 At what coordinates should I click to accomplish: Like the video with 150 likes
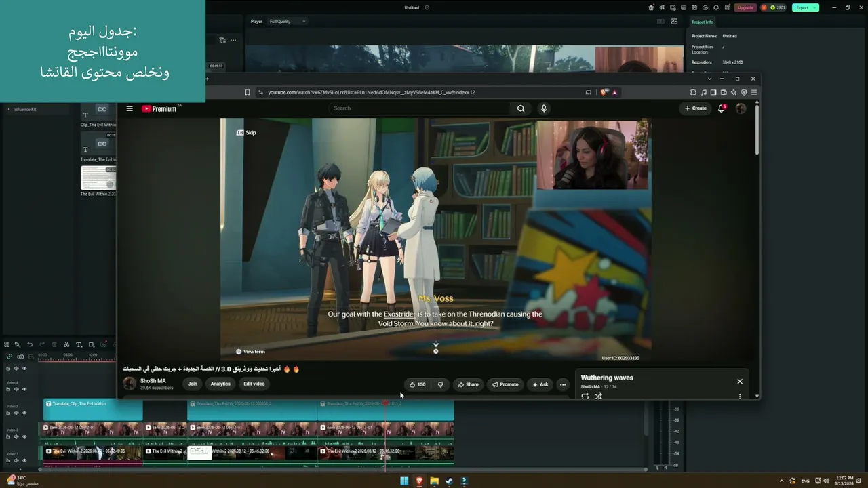tap(418, 384)
